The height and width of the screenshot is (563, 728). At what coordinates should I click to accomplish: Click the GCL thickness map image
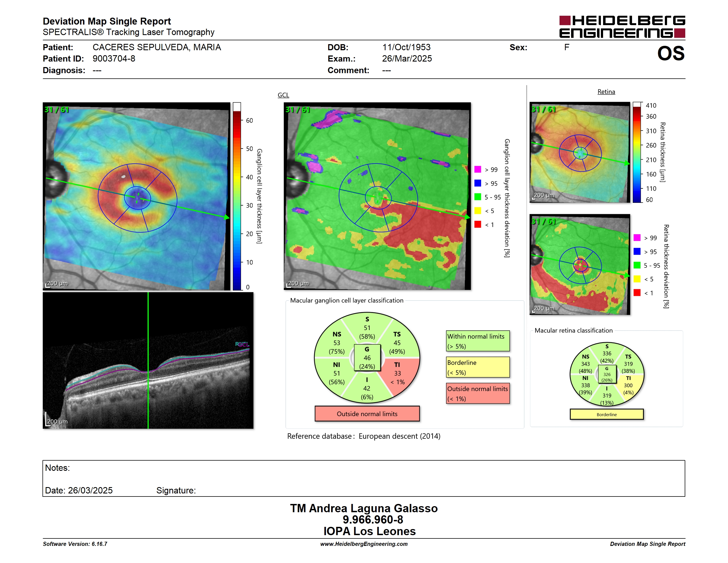tap(136, 196)
